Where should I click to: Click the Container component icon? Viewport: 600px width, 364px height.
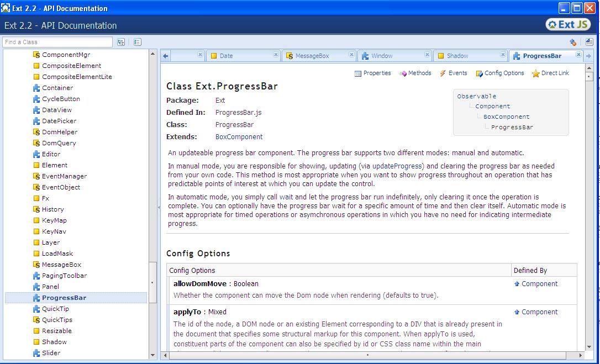pyautogui.click(x=36, y=88)
